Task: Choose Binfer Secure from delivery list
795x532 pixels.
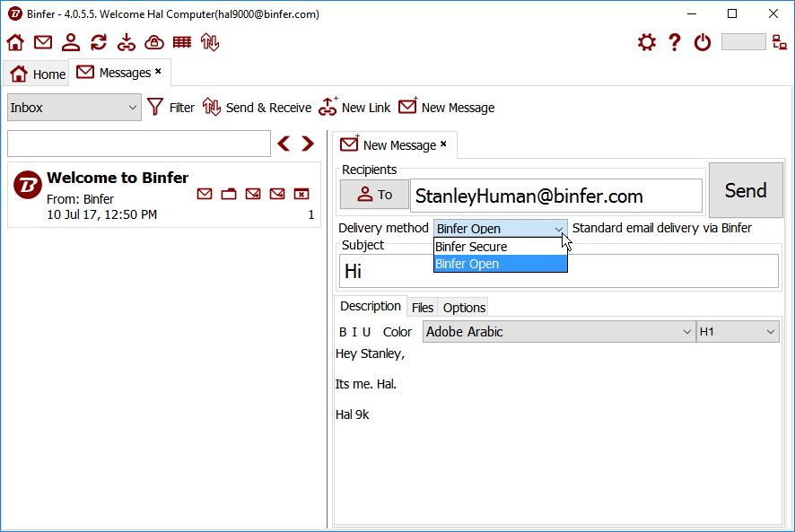Action: [501, 247]
